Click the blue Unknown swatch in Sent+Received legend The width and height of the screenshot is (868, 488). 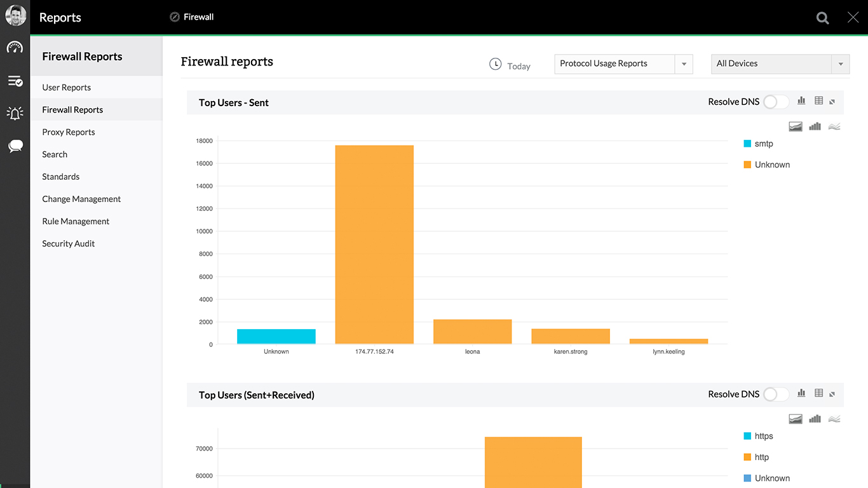point(747,478)
